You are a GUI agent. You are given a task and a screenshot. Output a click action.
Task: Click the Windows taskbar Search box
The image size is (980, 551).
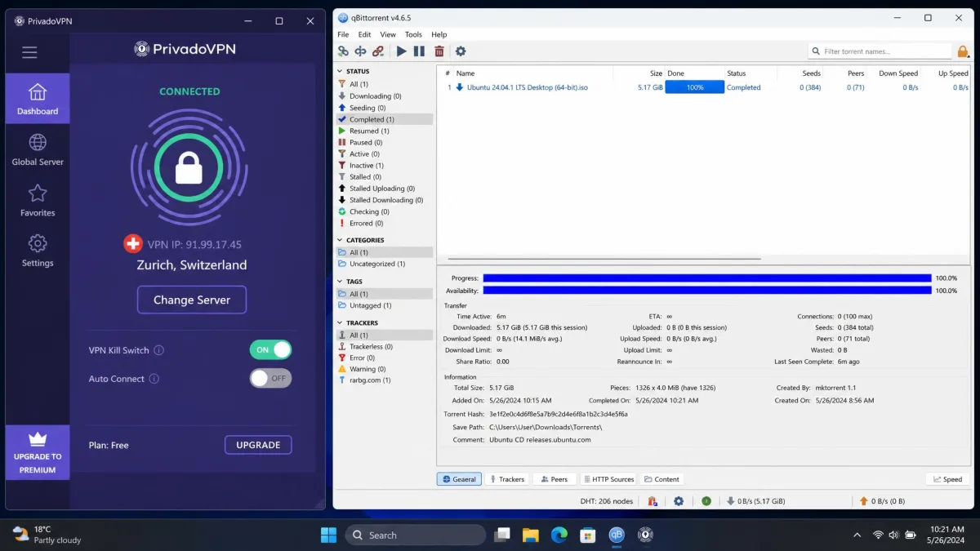pos(416,535)
